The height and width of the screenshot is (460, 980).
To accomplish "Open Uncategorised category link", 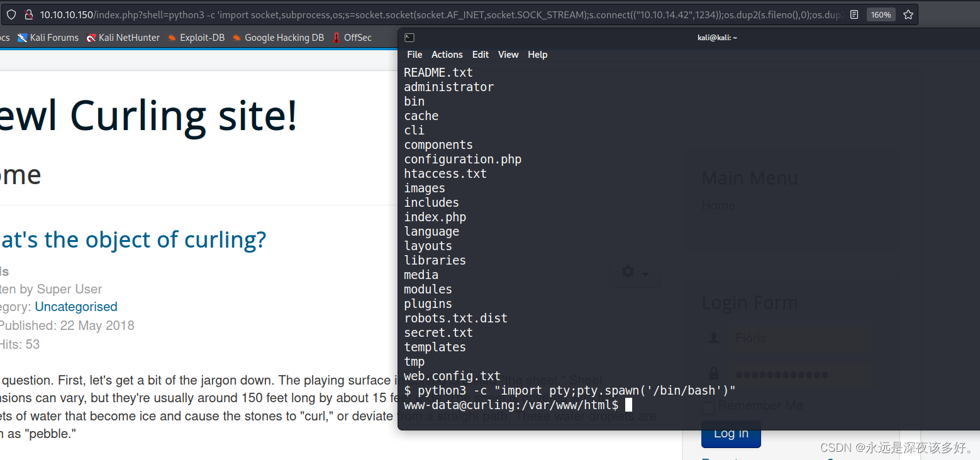I will (76, 307).
